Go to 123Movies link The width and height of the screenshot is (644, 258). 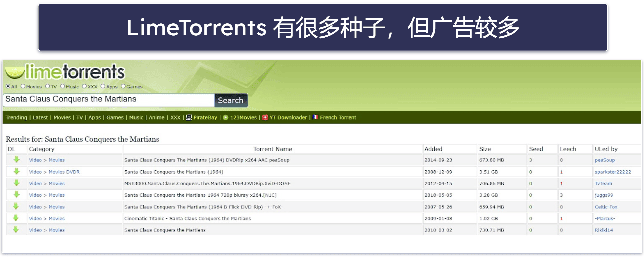pos(243,117)
